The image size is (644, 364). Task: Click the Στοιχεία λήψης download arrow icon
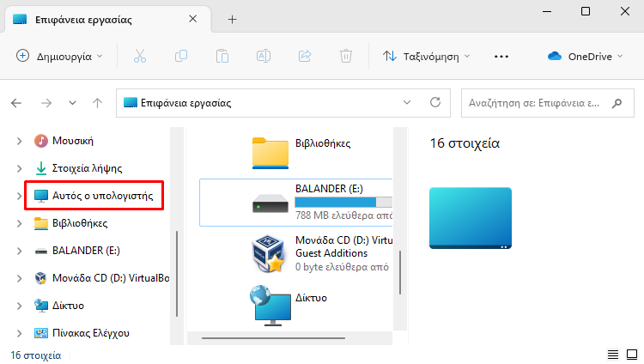40,168
